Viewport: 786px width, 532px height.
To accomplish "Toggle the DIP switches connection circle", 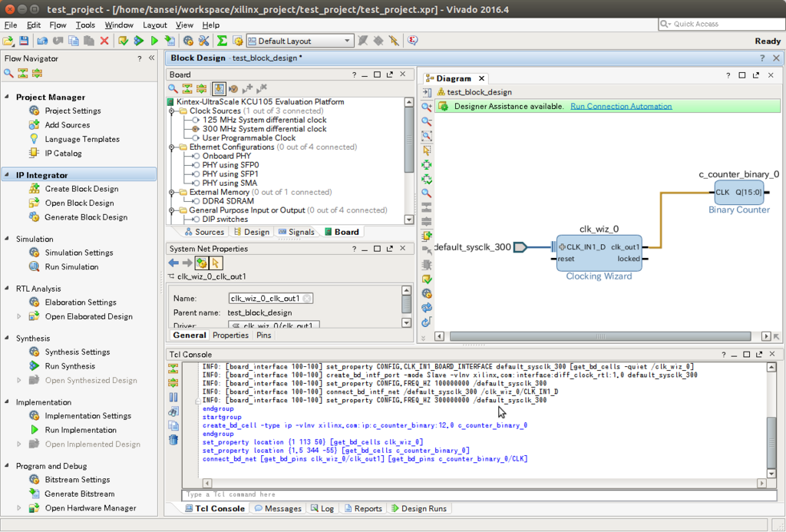I will point(196,220).
